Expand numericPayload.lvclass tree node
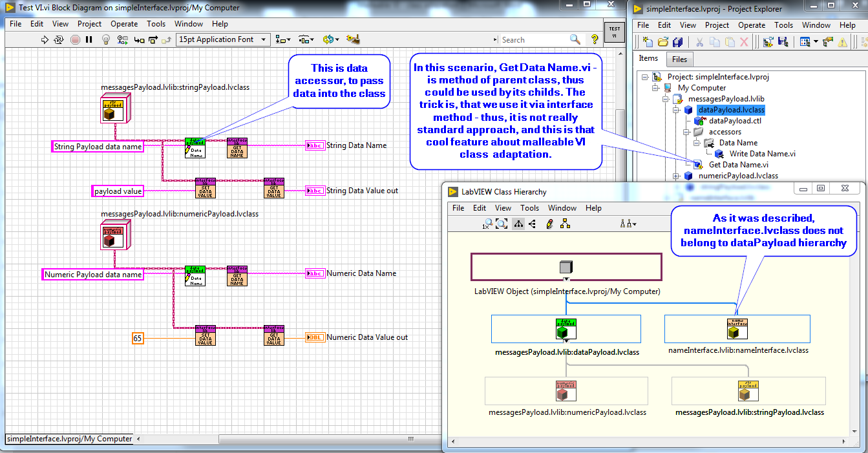Viewport: 868px width, 453px height. click(x=676, y=176)
